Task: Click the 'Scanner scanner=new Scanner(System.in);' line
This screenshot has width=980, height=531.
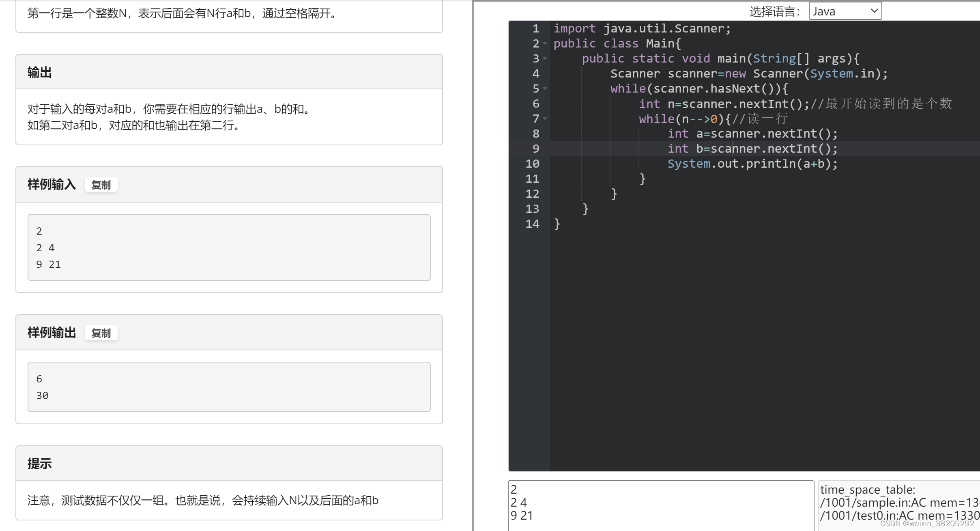Action: pos(749,73)
